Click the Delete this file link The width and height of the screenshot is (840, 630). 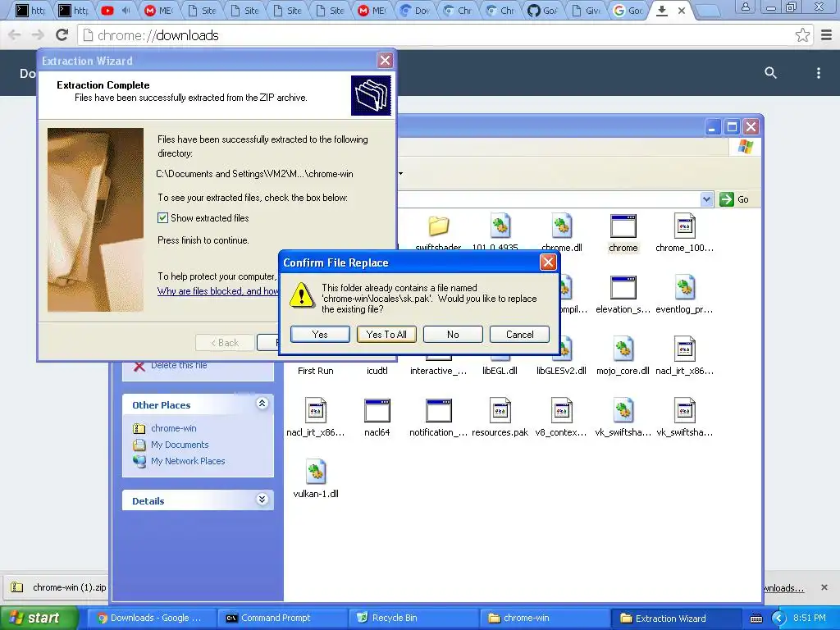pos(178,365)
